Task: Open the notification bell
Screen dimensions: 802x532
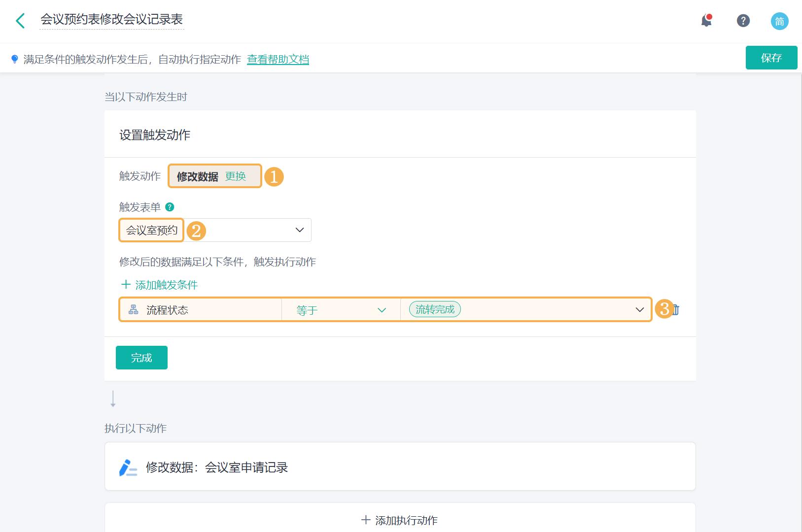Action: click(x=706, y=21)
